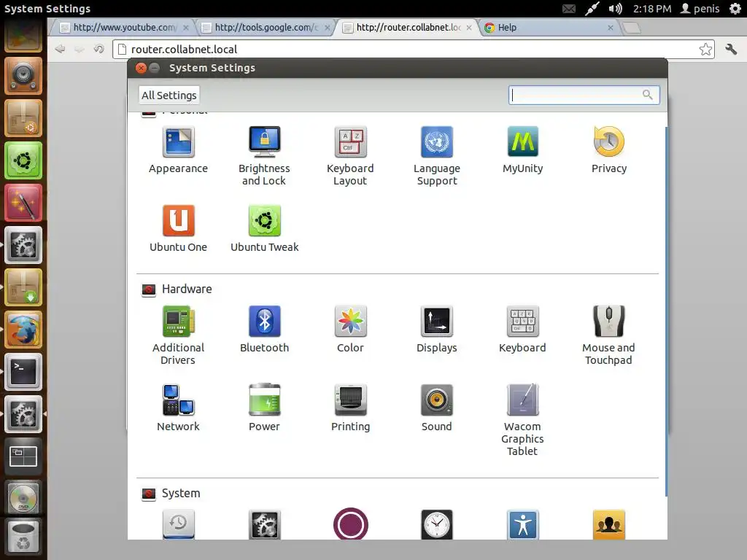
Task: Open Ubuntu One settings
Action: (x=178, y=228)
